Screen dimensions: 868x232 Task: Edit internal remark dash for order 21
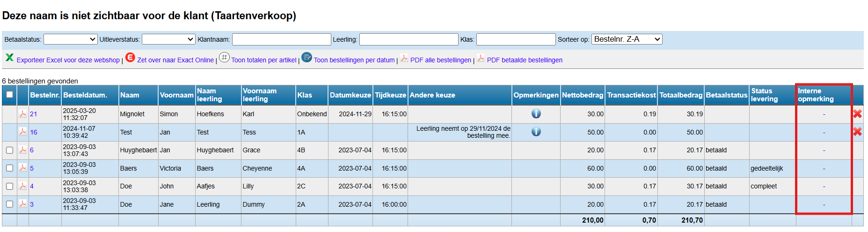tap(824, 114)
